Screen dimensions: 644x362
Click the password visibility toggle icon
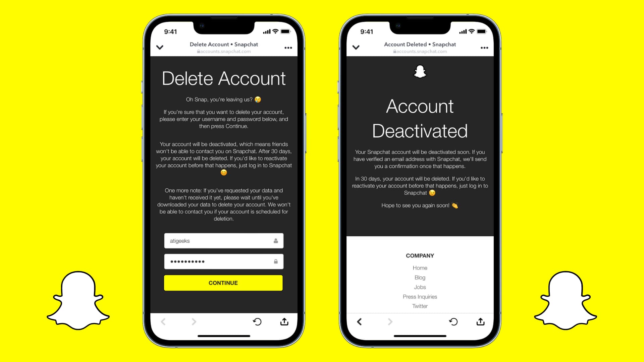[x=274, y=261]
